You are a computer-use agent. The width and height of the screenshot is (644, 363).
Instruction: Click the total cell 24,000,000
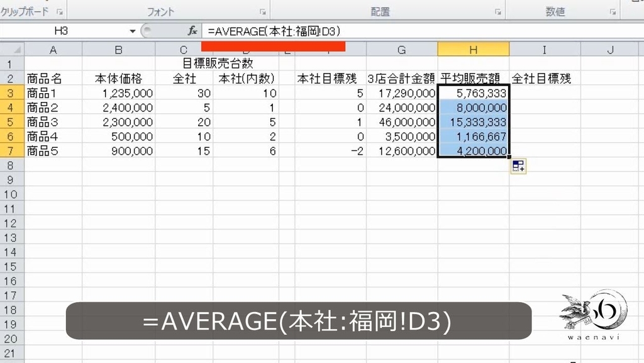coord(402,108)
